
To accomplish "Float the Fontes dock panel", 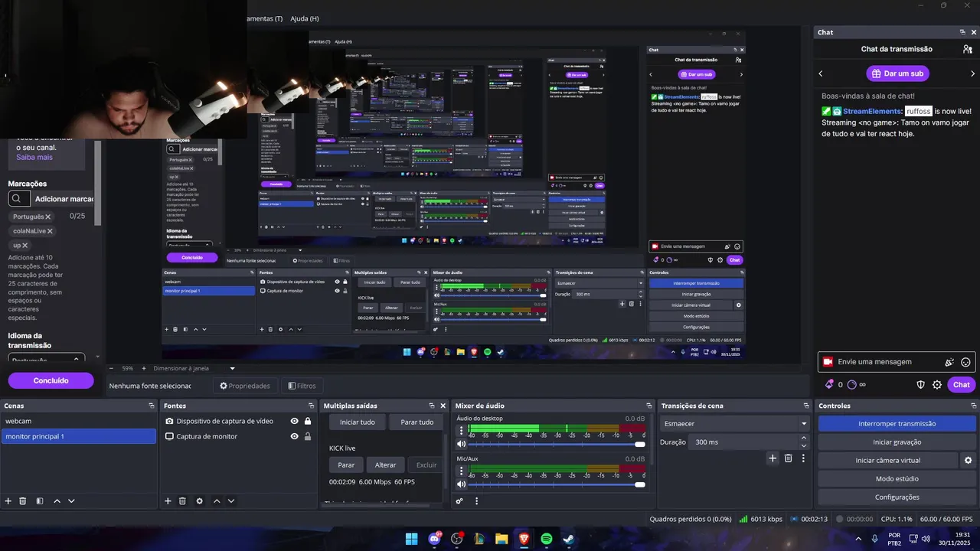I will (x=311, y=406).
